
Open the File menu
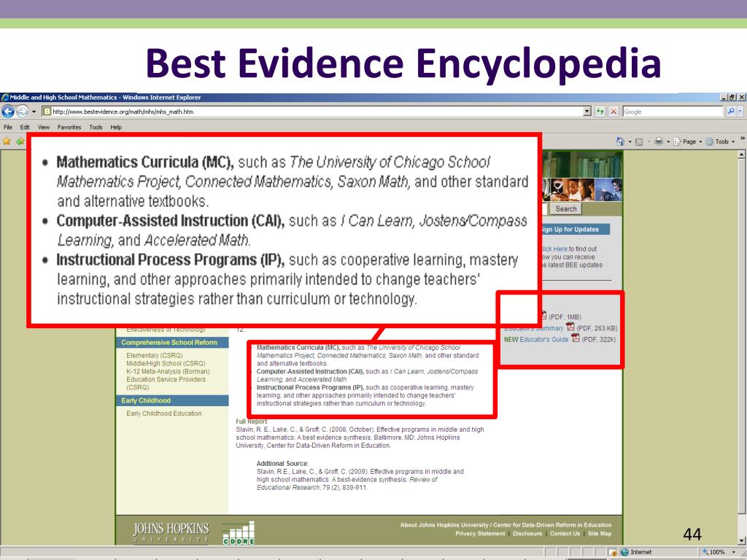coord(7,127)
